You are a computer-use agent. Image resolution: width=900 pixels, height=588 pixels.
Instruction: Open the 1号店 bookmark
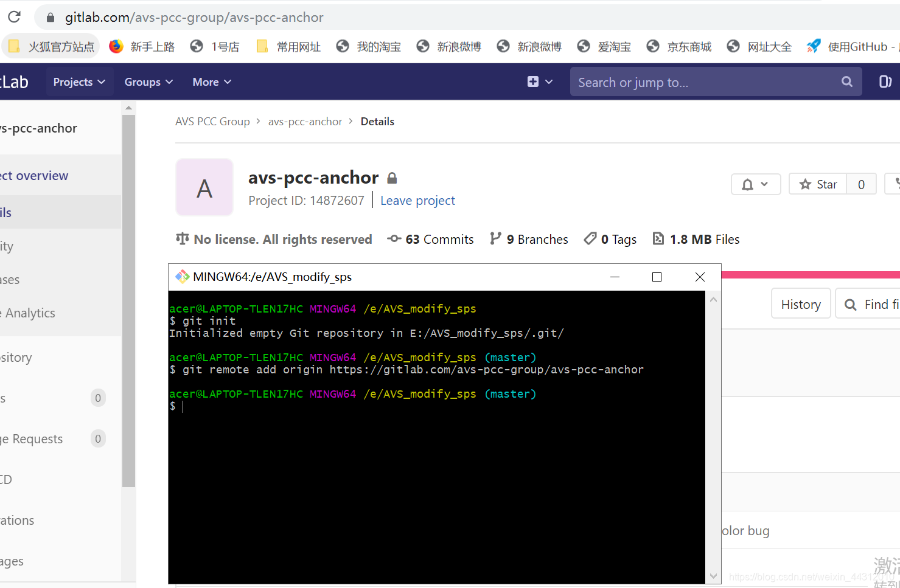pos(215,47)
